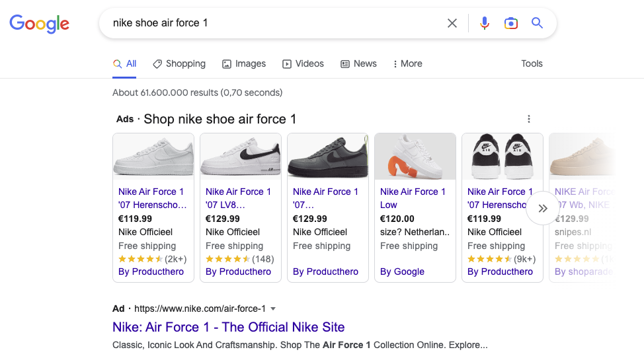Open the Nike Air Force 1 Low listing

click(x=413, y=198)
